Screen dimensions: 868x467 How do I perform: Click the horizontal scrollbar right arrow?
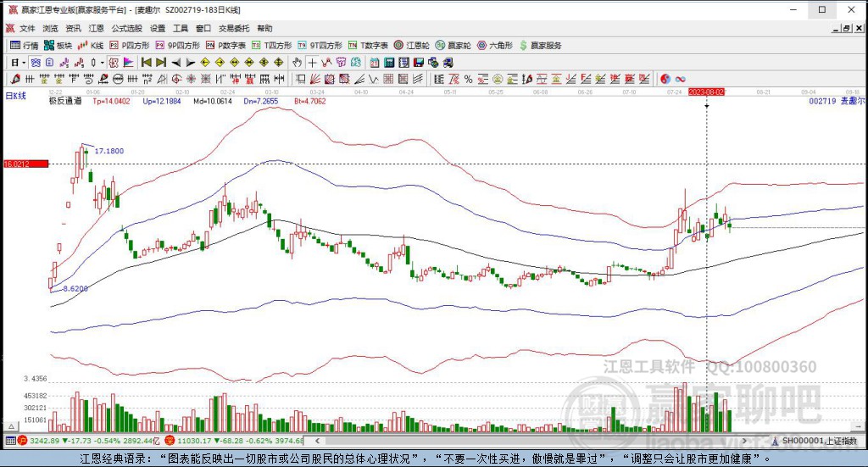[x=744, y=441]
